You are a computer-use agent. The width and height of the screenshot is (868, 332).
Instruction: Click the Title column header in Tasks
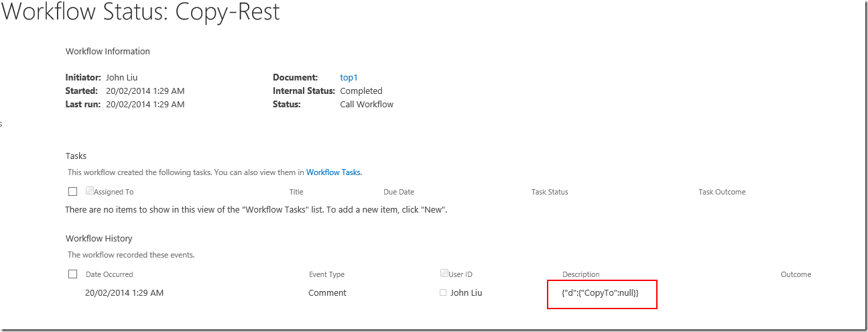click(x=296, y=192)
